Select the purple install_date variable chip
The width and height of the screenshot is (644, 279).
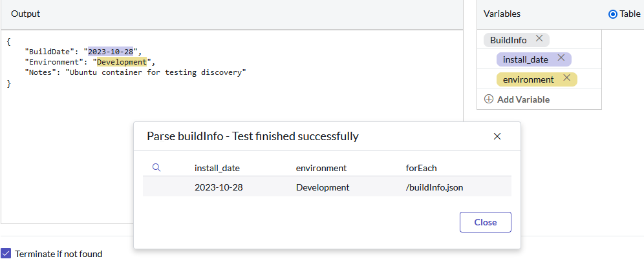tap(525, 59)
